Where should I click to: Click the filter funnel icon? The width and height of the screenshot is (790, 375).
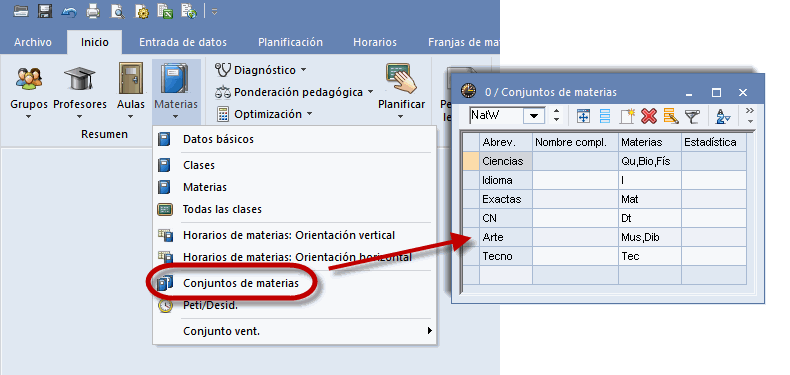(x=693, y=116)
